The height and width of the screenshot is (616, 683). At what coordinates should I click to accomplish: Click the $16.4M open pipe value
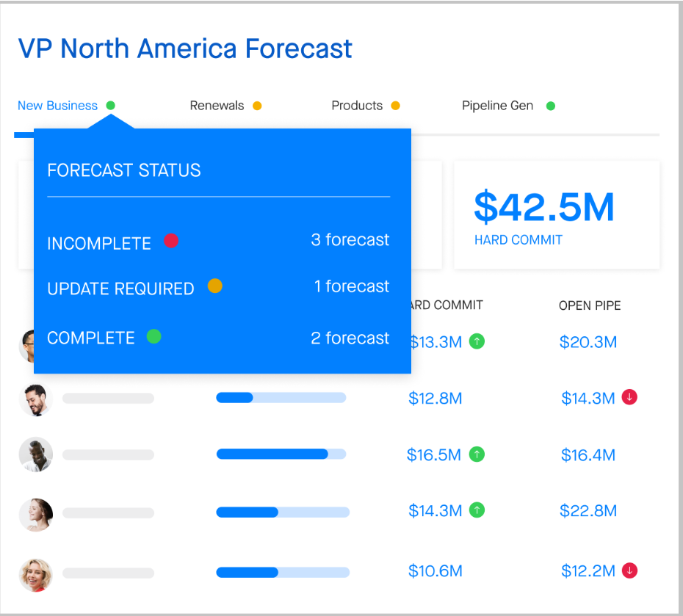tap(588, 455)
